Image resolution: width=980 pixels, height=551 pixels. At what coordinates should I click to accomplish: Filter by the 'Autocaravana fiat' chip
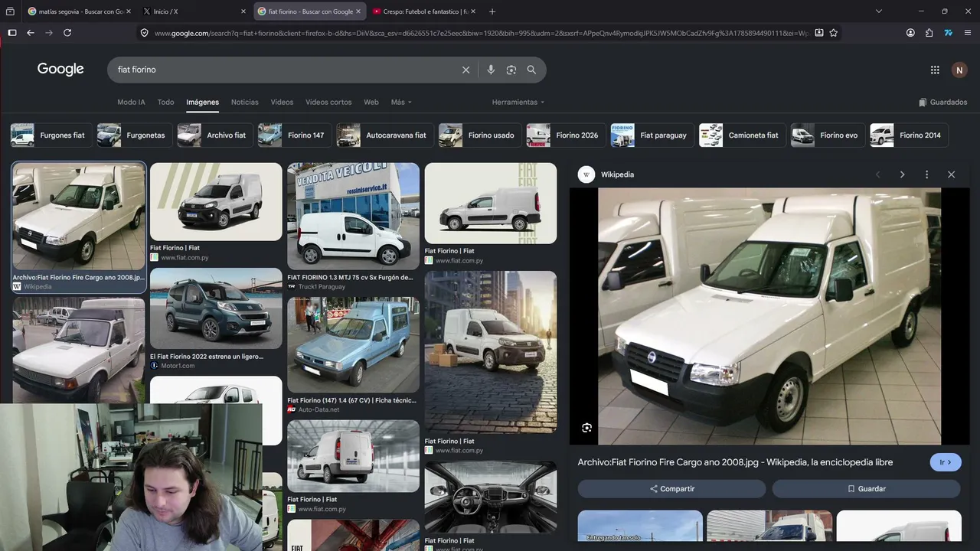(x=385, y=135)
